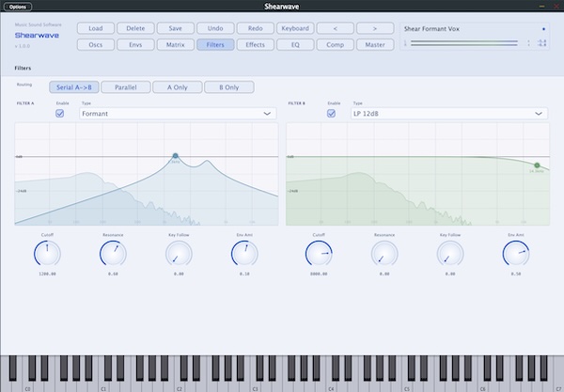Select A Only routing
Image resolution: width=564 pixels, height=392 pixels.
point(178,87)
